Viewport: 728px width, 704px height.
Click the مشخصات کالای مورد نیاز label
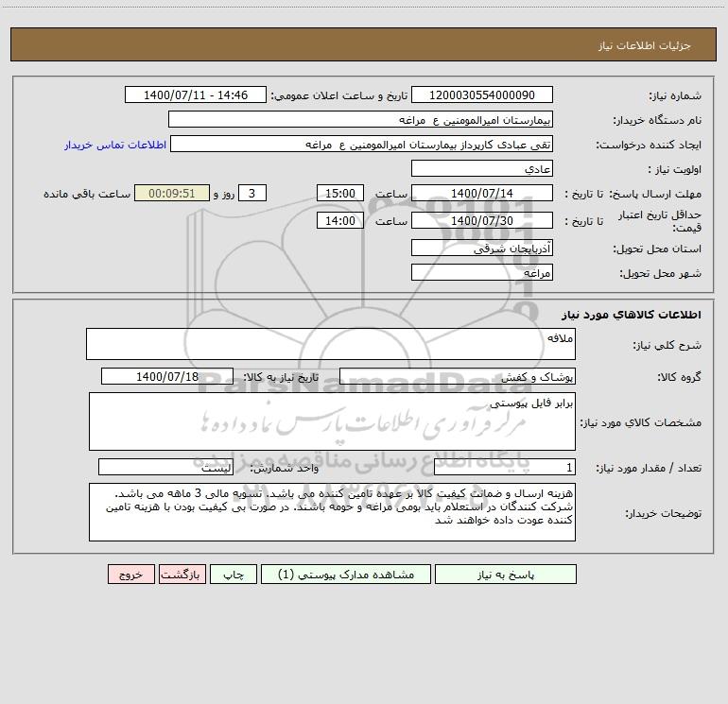[641, 422]
